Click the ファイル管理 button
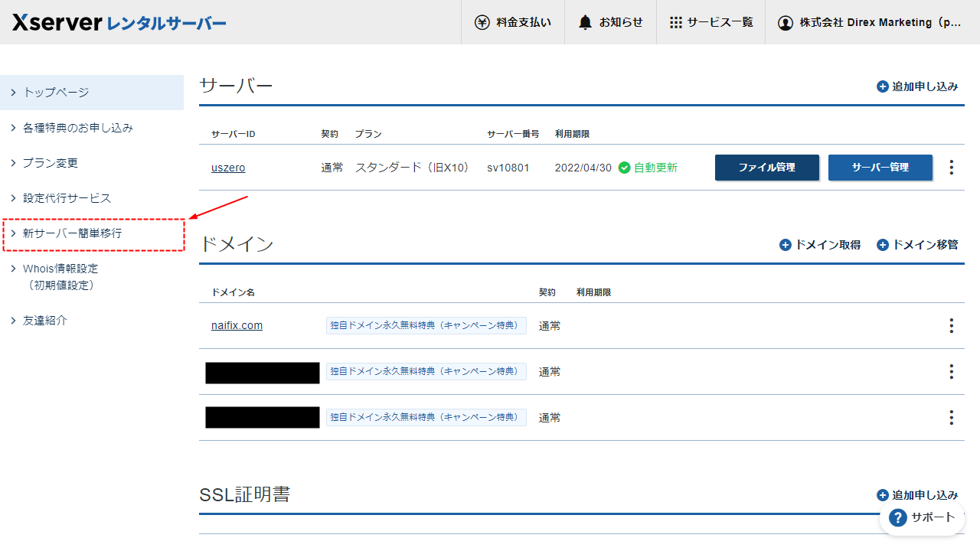This screenshot has width=980, height=551. (x=766, y=167)
